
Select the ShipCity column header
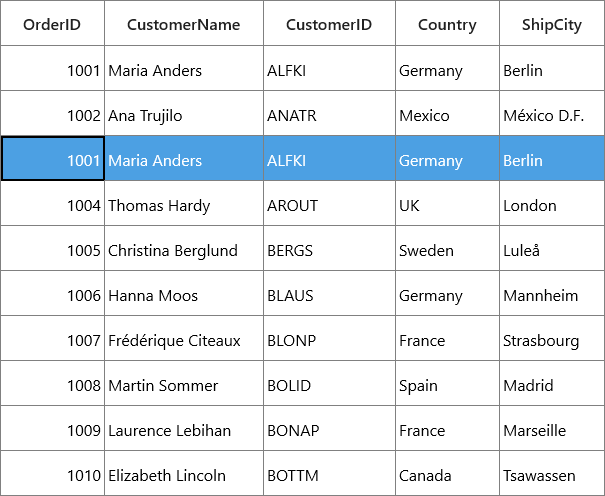tap(552, 23)
